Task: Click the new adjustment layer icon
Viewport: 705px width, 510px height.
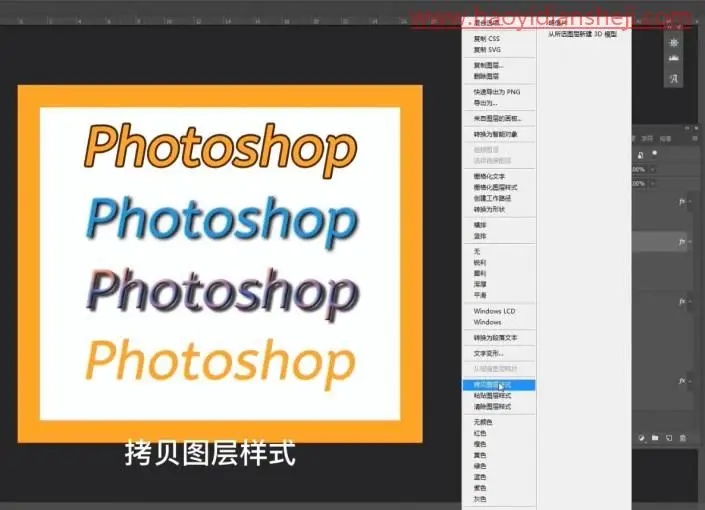Action: click(x=642, y=438)
